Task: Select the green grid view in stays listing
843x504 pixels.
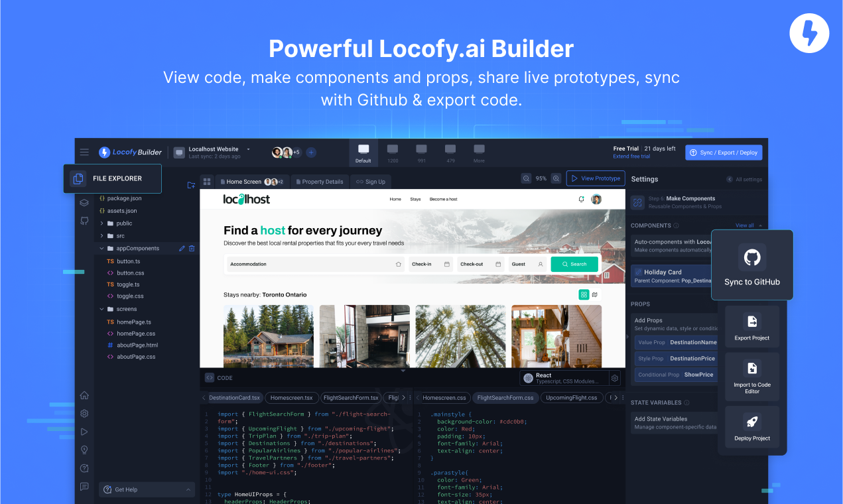Action: pyautogui.click(x=584, y=294)
